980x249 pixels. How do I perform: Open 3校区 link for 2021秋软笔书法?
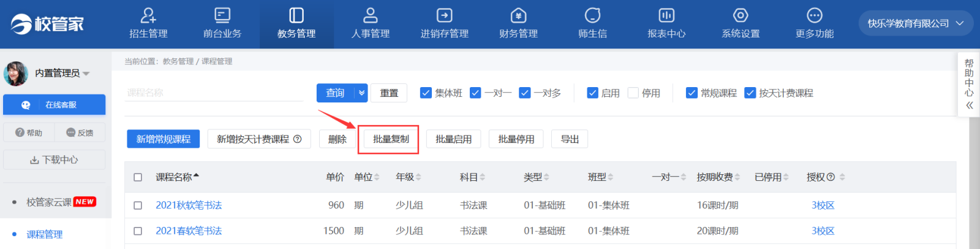pos(823,205)
